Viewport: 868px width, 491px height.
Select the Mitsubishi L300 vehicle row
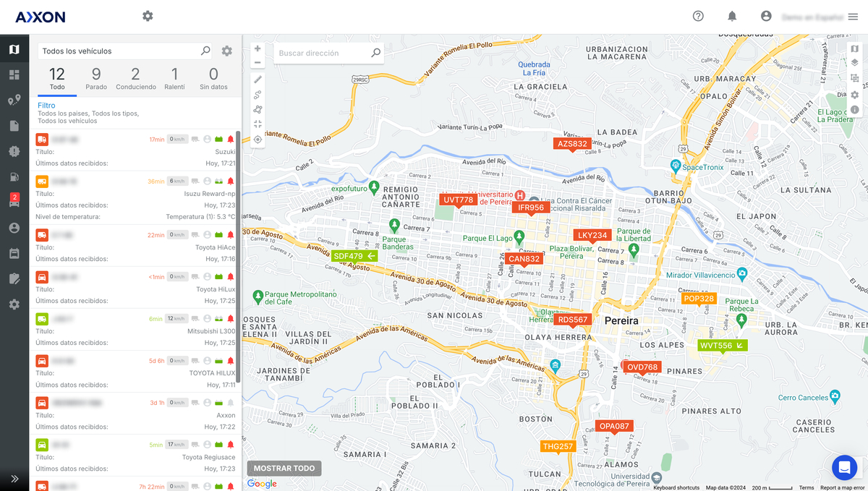pos(135,330)
